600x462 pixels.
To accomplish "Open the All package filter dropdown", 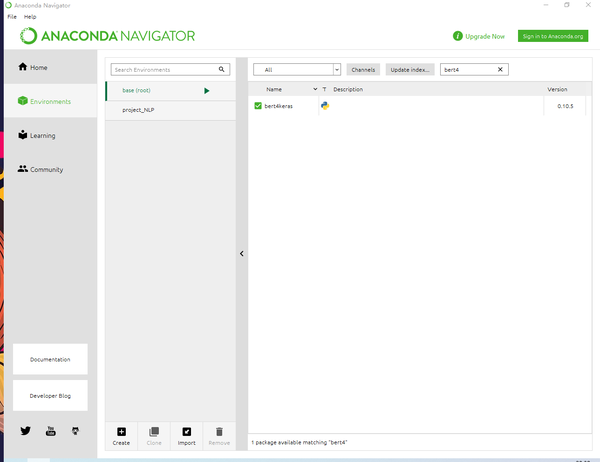I will (x=297, y=70).
